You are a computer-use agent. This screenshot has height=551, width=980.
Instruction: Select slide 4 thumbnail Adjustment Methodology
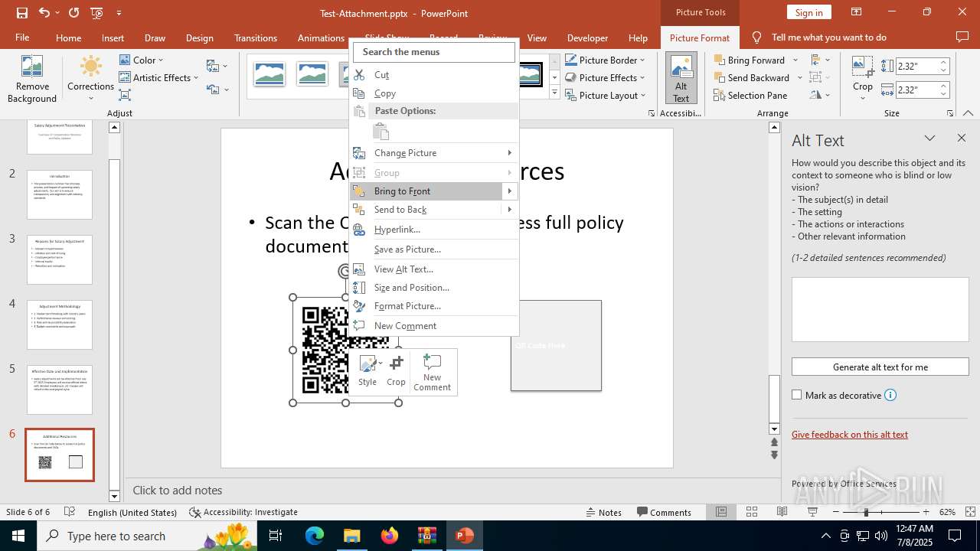[60, 324]
